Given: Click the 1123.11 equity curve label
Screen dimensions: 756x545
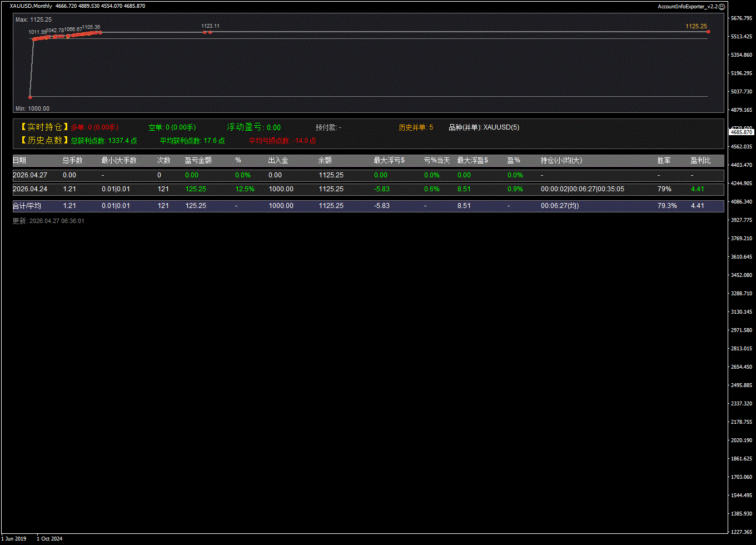Looking at the screenshot, I should point(210,26).
